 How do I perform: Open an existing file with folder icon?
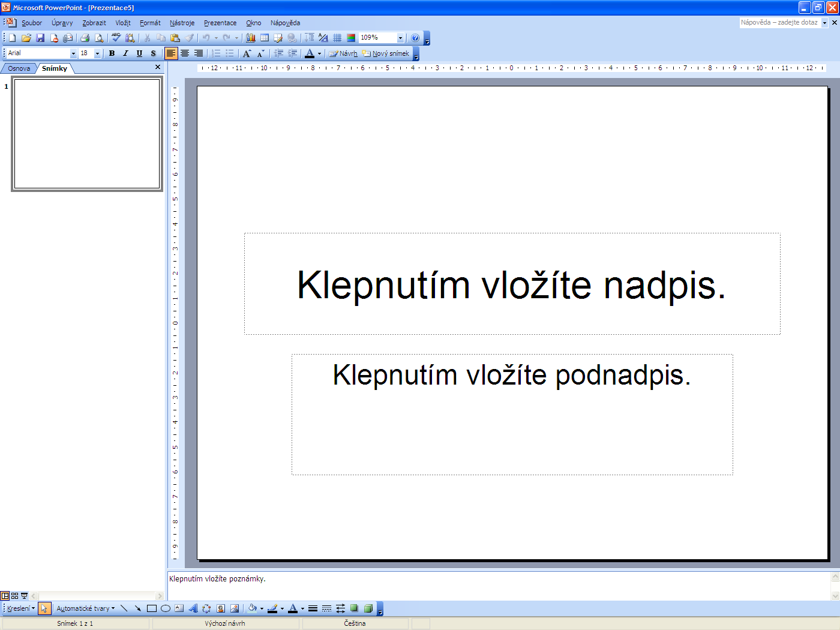[26, 38]
